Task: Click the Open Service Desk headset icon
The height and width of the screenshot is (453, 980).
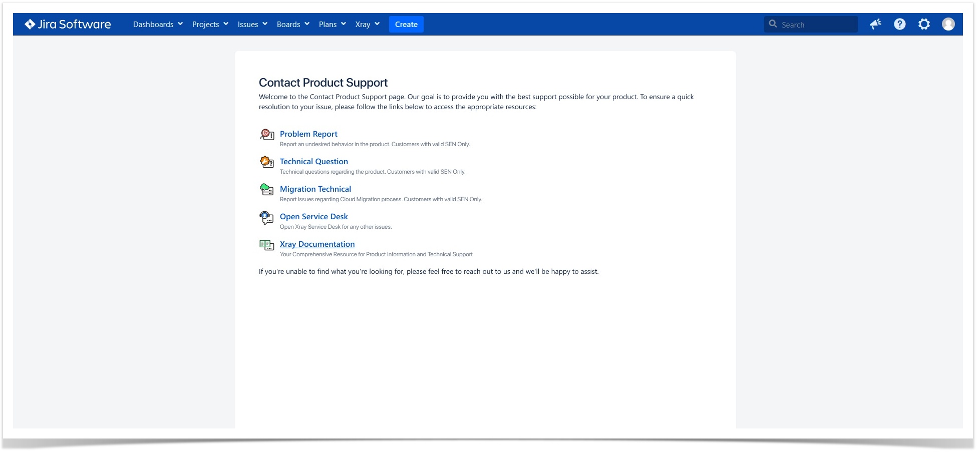Action: 266,217
